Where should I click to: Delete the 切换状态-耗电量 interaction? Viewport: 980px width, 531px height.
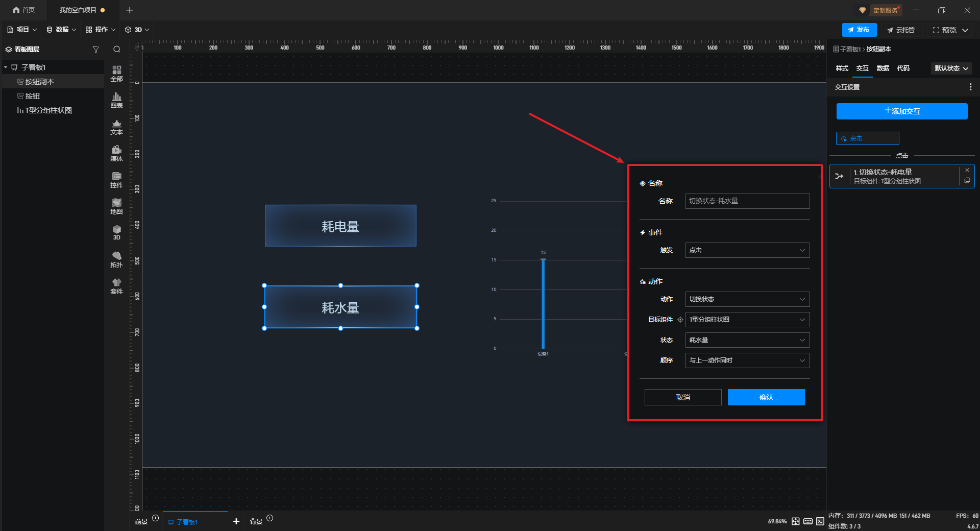point(967,171)
